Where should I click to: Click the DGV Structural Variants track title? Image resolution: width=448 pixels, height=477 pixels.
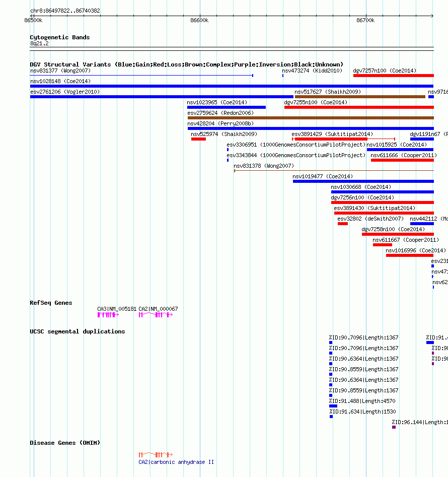[187, 64]
